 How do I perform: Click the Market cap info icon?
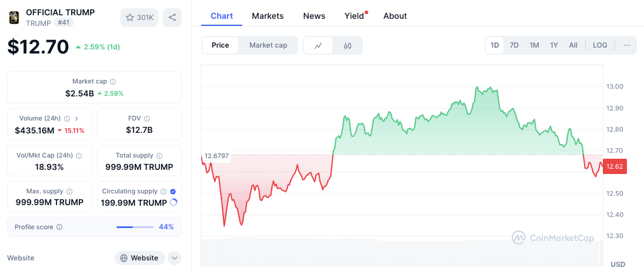click(x=113, y=82)
